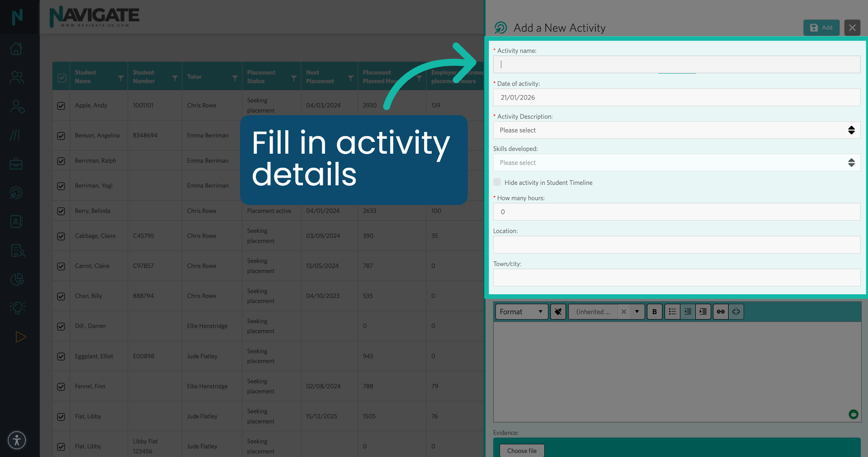The width and height of the screenshot is (868, 457).
Task: Uncheck the row for Berry, Belinda
Action: click(61, 211)
